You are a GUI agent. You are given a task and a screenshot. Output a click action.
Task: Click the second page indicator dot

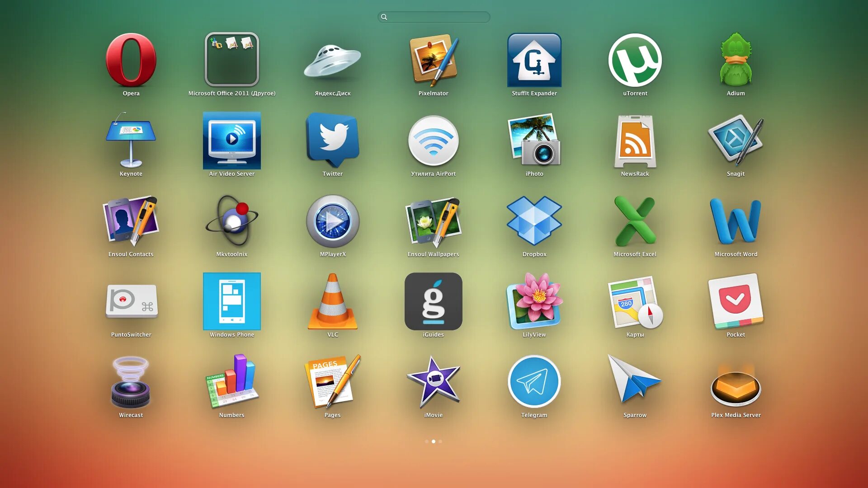click(x=434, y=441)
